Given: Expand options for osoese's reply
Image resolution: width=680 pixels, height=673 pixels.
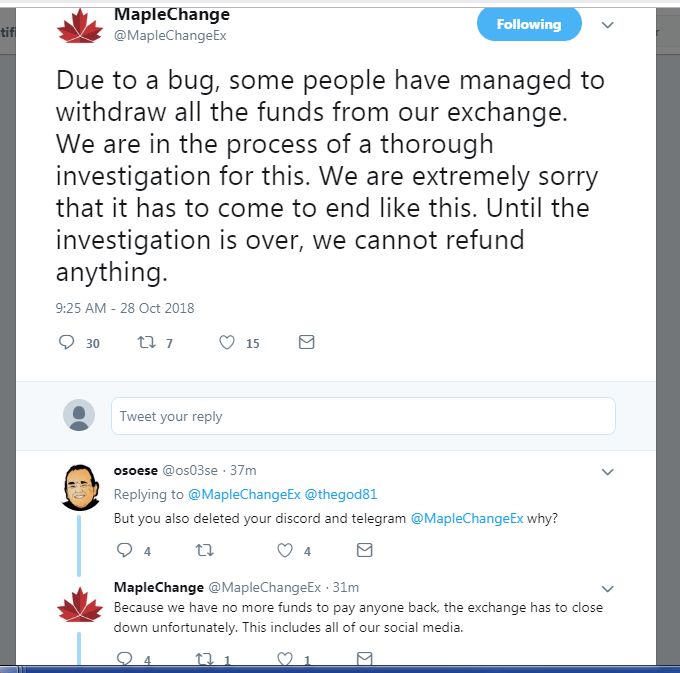Looking at the screenshot, I should (x=606, y=471).
